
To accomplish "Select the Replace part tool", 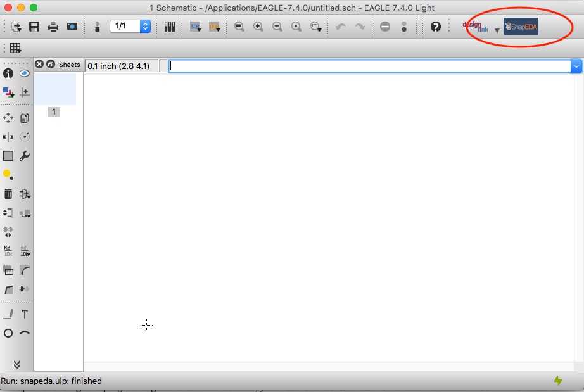I will coord(25,213).
